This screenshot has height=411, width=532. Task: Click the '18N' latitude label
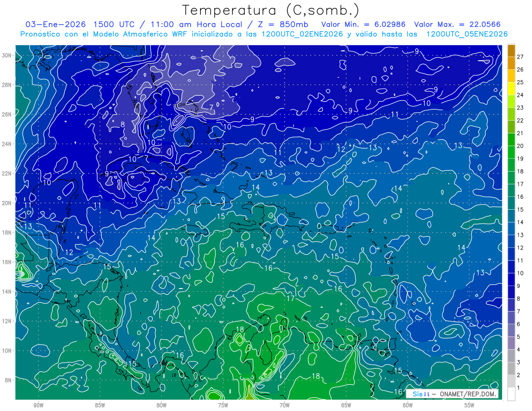point(7,233)
